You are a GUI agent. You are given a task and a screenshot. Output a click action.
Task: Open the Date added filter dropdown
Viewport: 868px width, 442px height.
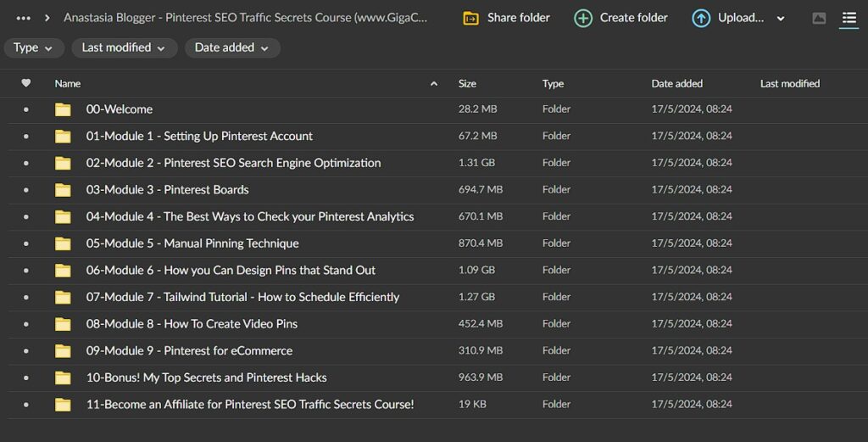coord(232,48)
